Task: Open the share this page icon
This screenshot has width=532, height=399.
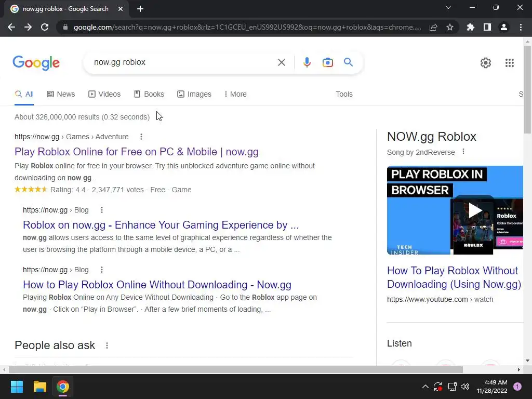Action: point(433,27)
